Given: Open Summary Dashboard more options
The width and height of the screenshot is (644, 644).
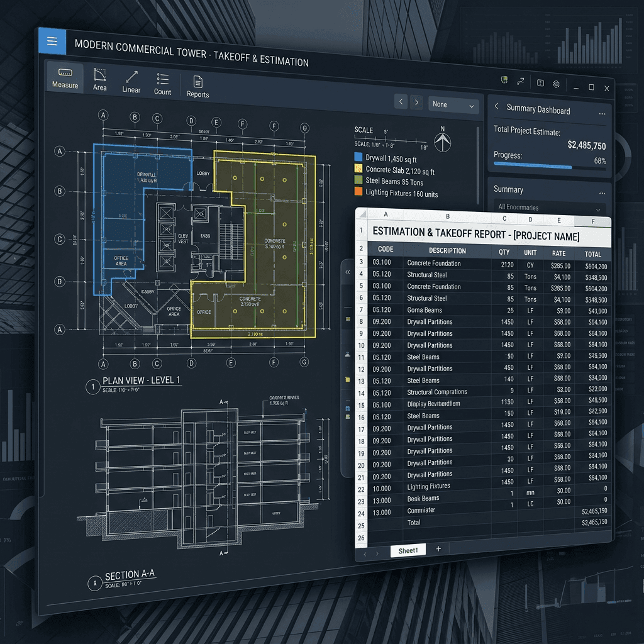Looking at the screenshot, I should click(602, 114).
